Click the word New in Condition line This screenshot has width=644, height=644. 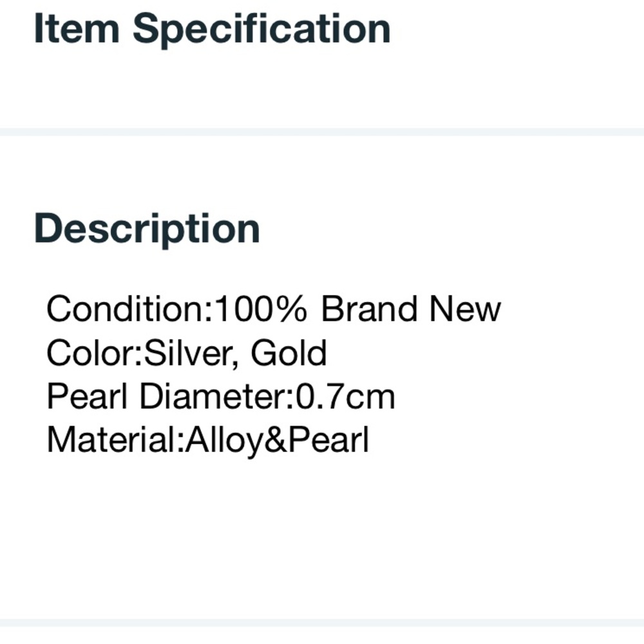(465, 309)
